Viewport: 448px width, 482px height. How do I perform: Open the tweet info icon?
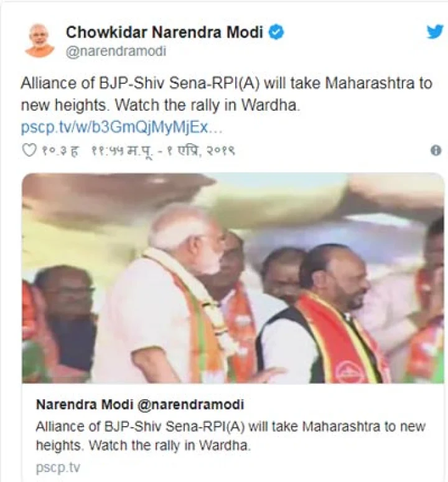click(x=436, y=151)
